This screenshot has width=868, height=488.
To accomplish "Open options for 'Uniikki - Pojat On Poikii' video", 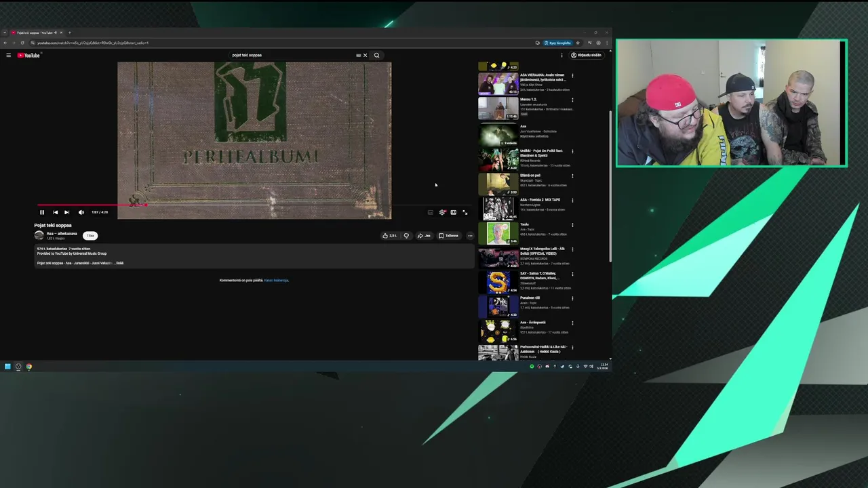I will tap(572, 151).
